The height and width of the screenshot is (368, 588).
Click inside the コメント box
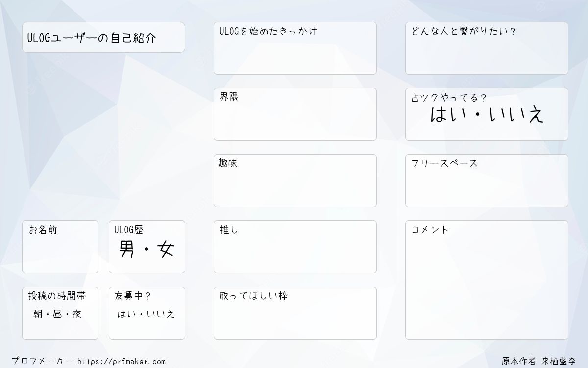[487, 280]
